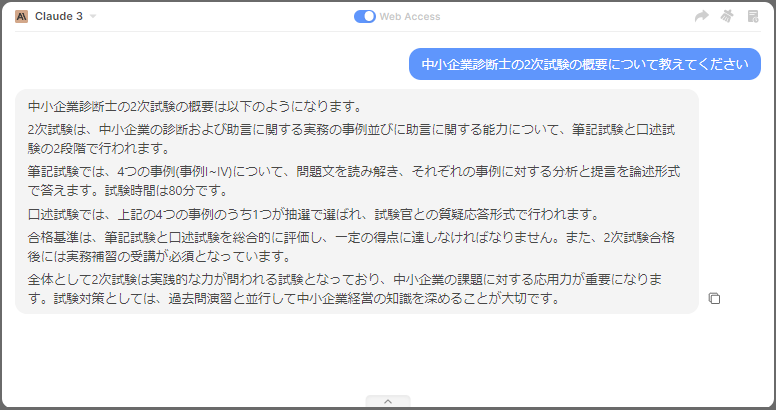776x410 pixels.
Task: Toggle the Web Access switch
Action: (365, 16)
